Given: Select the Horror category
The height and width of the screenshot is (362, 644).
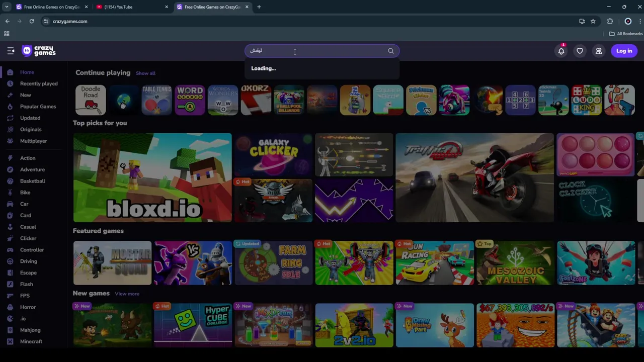Looking at the screenshot, I should click(x=28, y=307).
